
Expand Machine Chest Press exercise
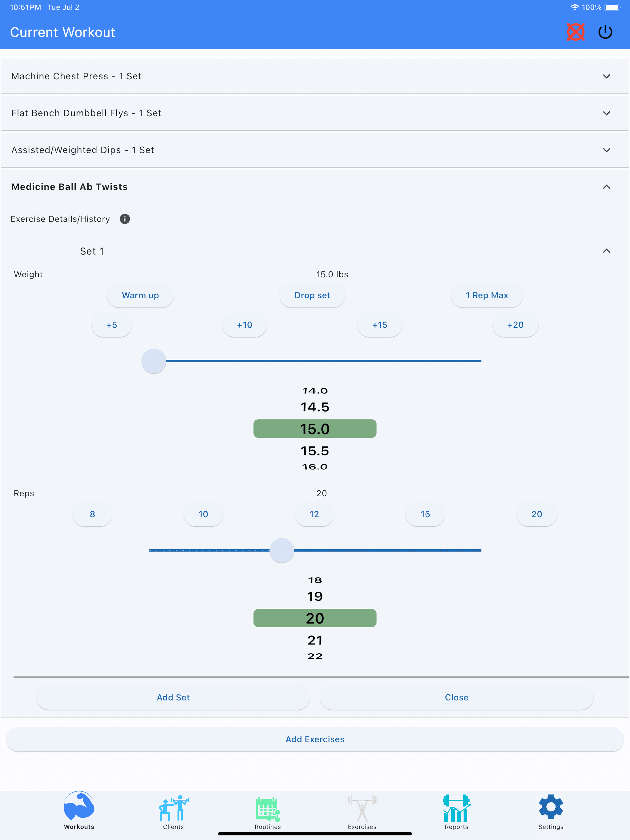pos(606,76)
